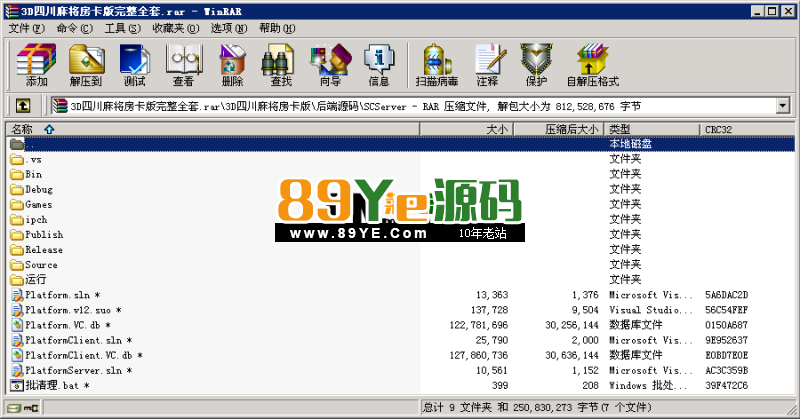800x419 pixels.
Task: Select the Games folder icon
Action: coord(17,205)
